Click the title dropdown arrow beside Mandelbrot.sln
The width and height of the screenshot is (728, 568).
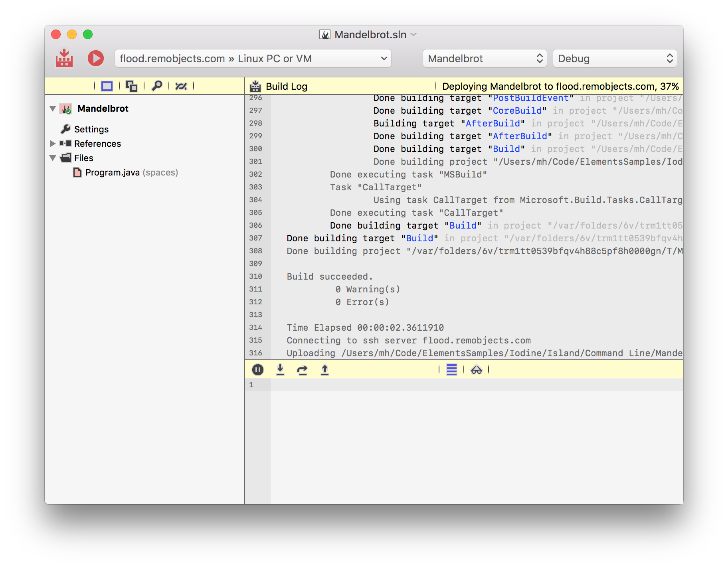pos(414,35)
